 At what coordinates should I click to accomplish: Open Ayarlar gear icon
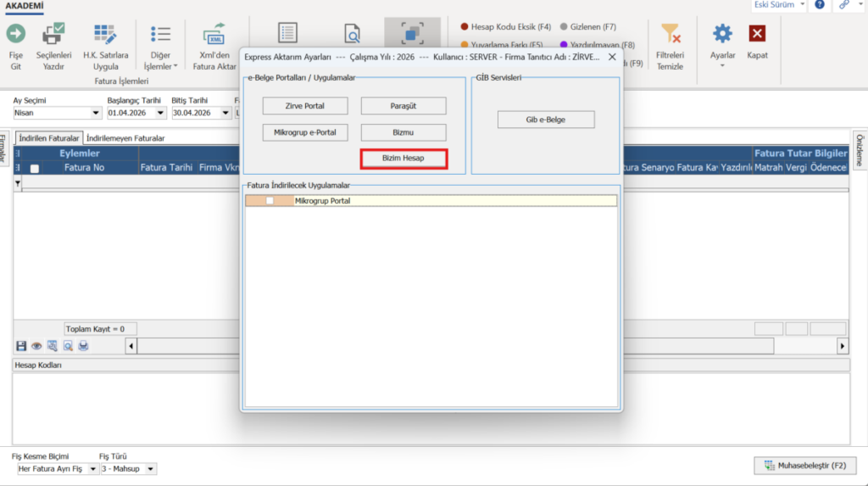tap(722, 34)
